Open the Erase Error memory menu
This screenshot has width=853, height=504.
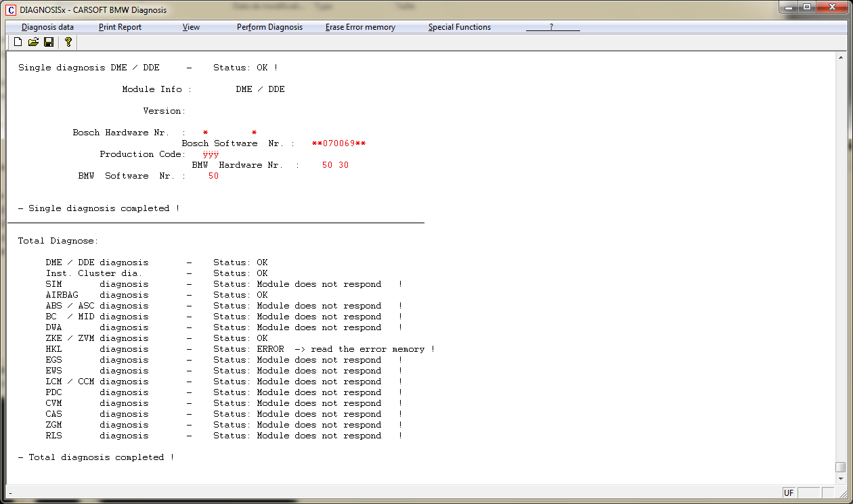point(360,27)
